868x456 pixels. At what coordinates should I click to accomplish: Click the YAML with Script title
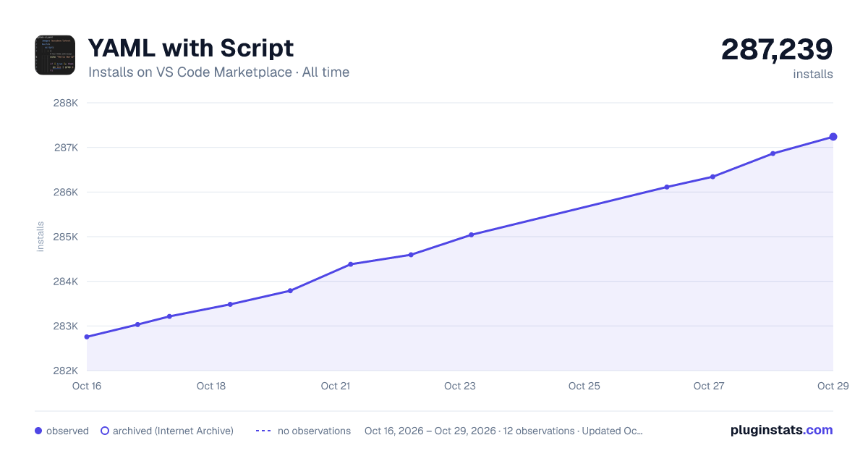pos(191,48)
